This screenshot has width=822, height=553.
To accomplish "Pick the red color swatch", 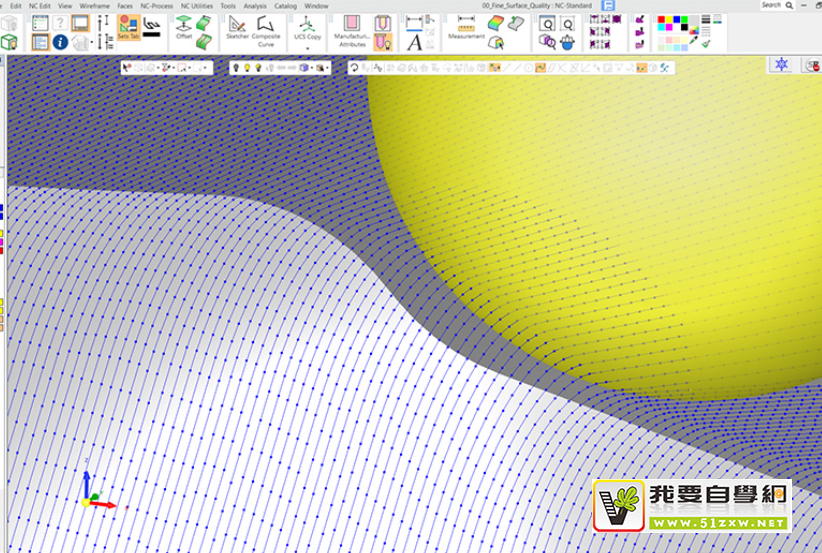I will pyautogui.click(x=661, y=20).
